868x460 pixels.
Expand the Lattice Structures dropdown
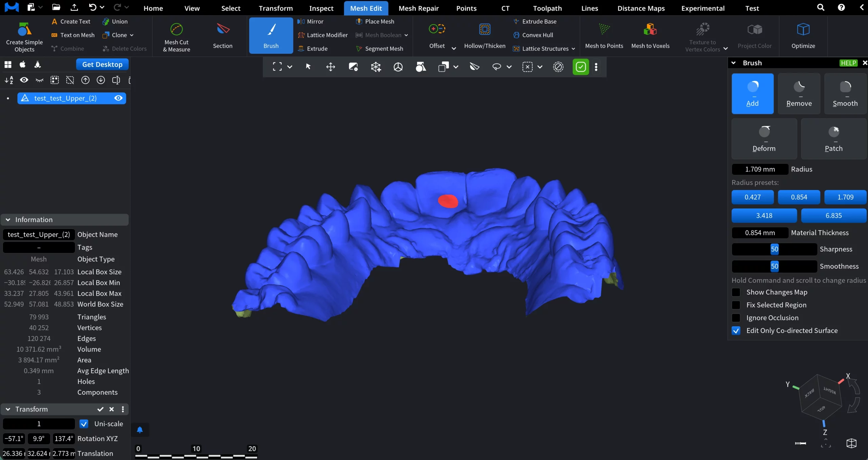point(573,49)
